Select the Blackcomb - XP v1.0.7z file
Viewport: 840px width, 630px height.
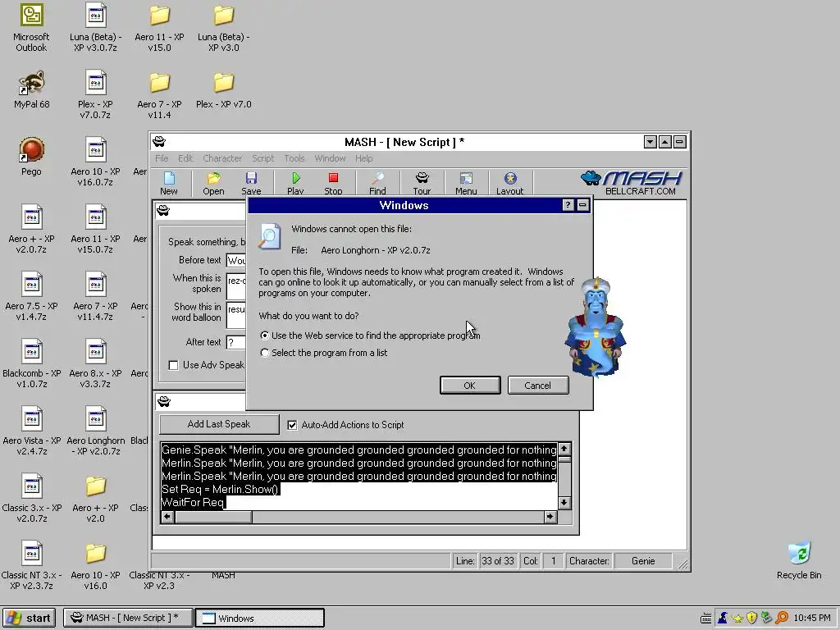[32, 364]
